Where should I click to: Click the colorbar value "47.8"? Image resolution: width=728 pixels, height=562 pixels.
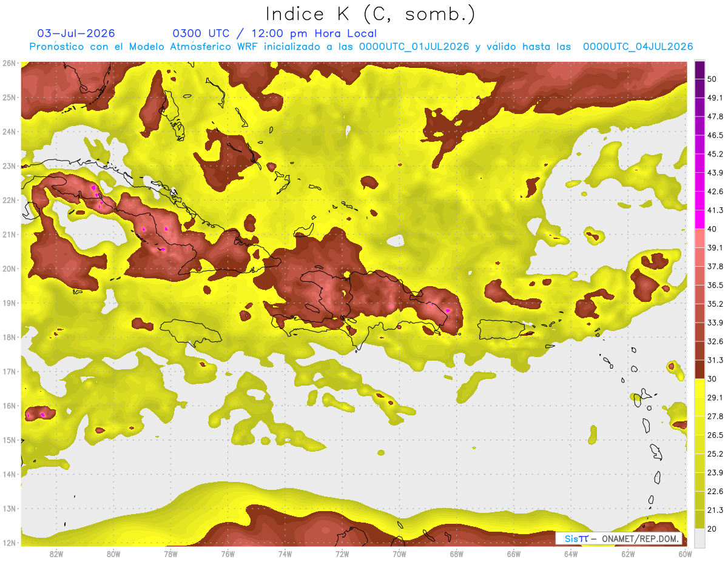click(716, 116)
